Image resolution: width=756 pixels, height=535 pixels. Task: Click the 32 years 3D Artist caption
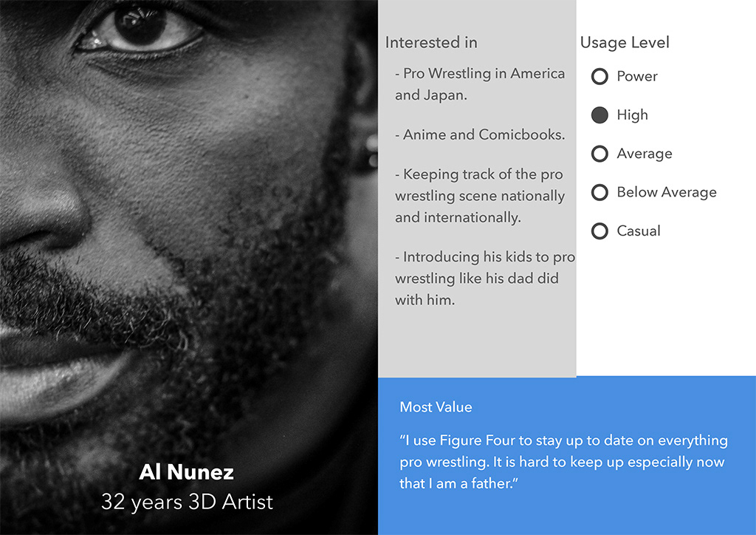pos(187,502)
